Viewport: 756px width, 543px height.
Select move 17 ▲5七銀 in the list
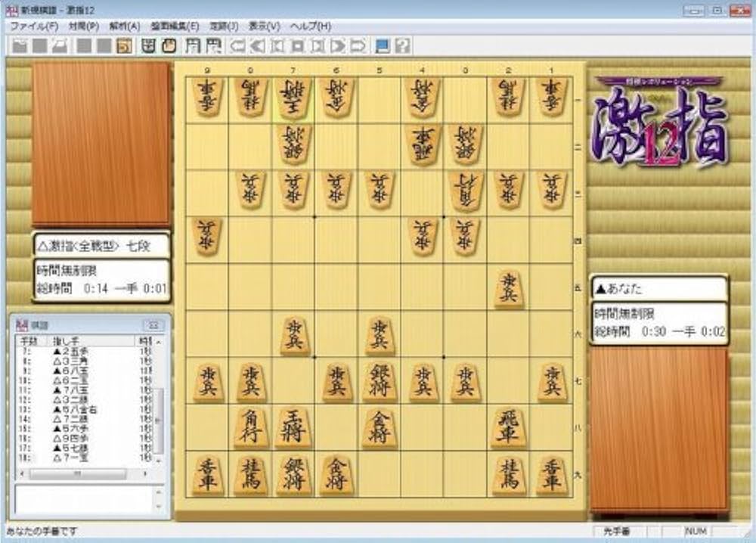[x=85, y=448]
